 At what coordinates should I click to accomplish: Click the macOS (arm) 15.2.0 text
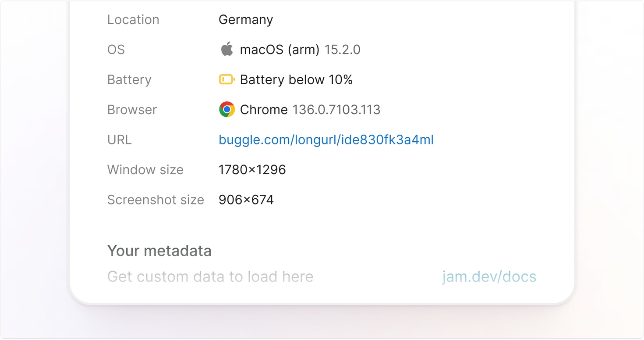(300, 50)
